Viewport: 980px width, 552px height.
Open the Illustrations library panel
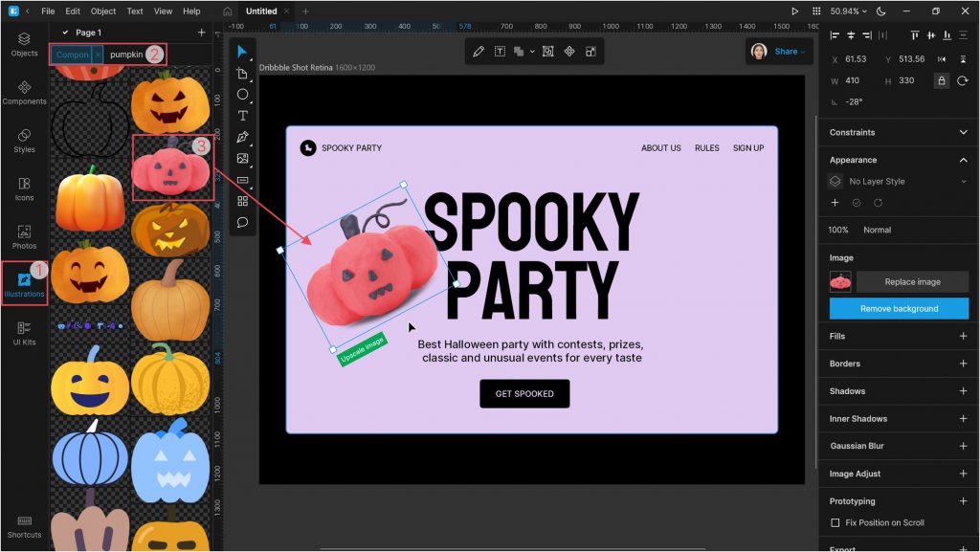point(24,285)
